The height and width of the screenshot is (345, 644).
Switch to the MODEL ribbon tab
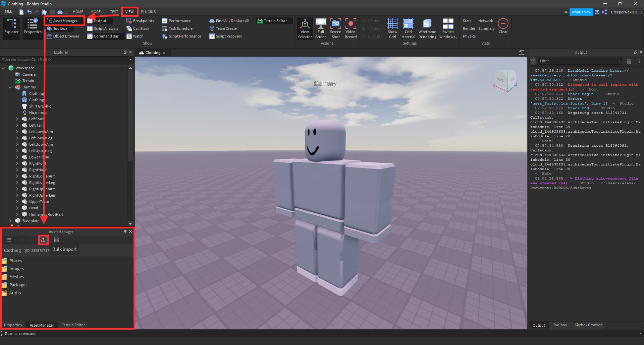pos(96,11)
